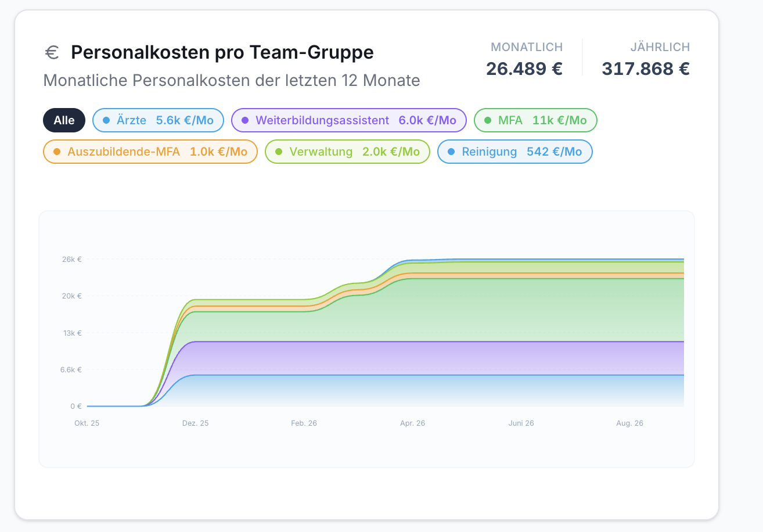
Task: Click the 20k € y-axis label
Action: pyautogui.click(x=72, y=296)
